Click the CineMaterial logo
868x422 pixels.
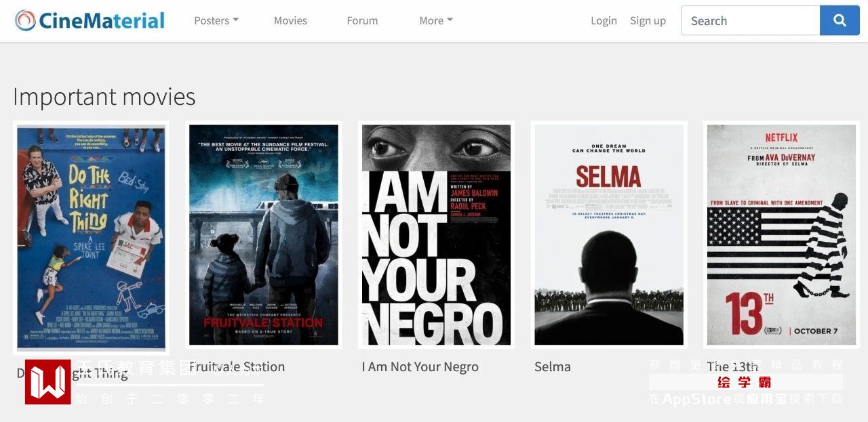(90, 20)
